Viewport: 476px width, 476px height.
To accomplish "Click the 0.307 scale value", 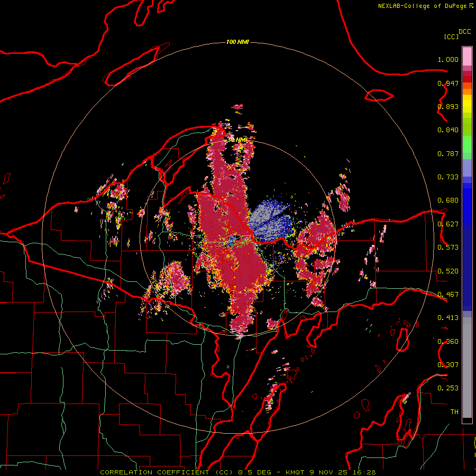I will point(448,365).
